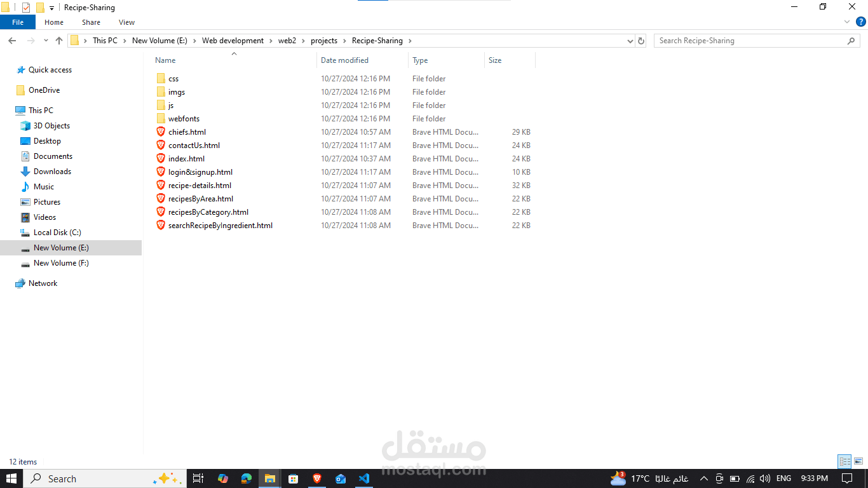The height and width of the screenshot is (488, 868).
Task: Expand the chevron after This PC in address bar
Action: 125,41
